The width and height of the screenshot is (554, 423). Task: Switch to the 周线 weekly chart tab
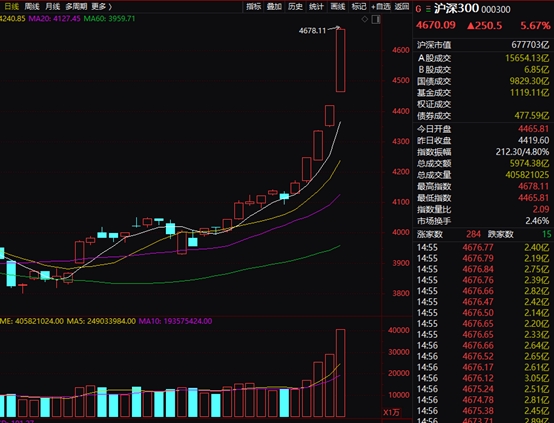(32, 6)
